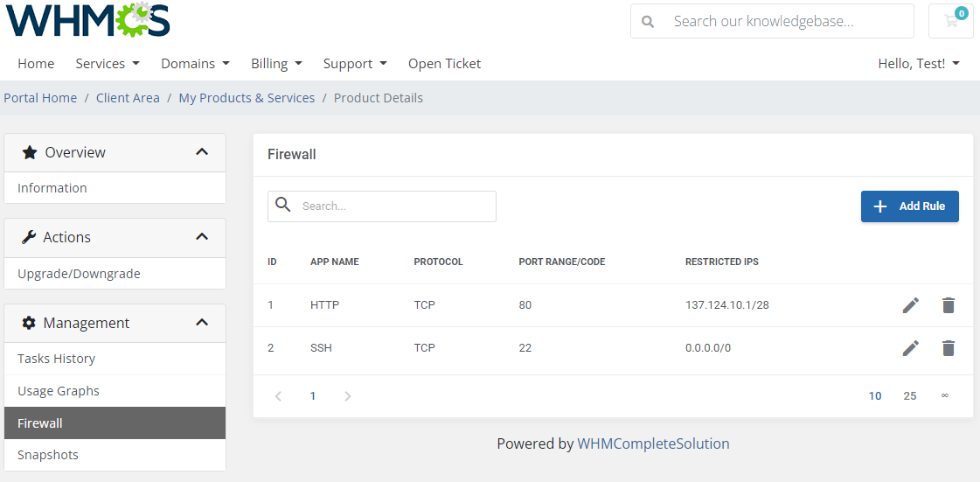Click the firewall search magnifier icon

(x=283, y=205)
